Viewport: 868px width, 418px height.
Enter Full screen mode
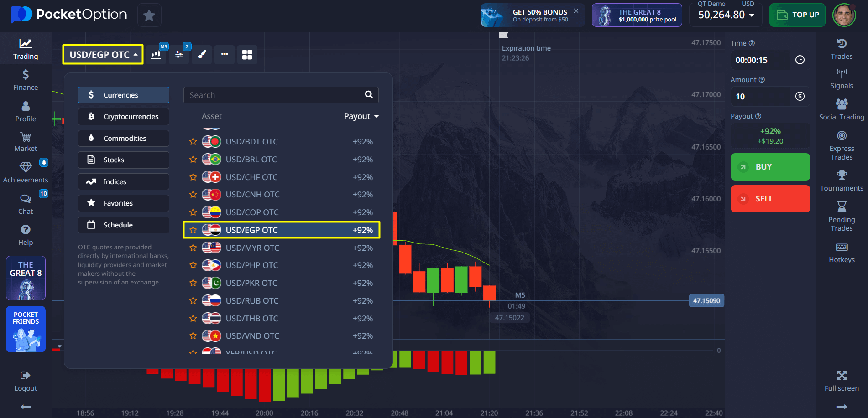(x=841, y=381)
